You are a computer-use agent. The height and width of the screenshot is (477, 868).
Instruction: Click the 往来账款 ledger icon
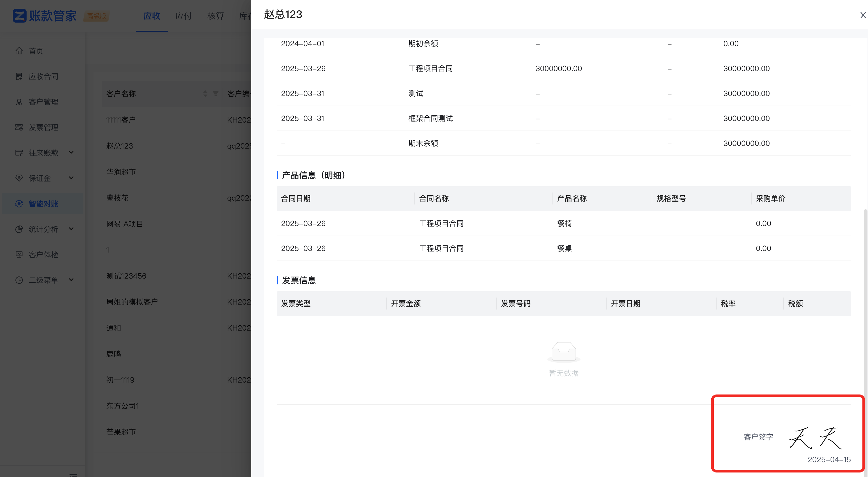pyautogui.click(x=19, y=153)
